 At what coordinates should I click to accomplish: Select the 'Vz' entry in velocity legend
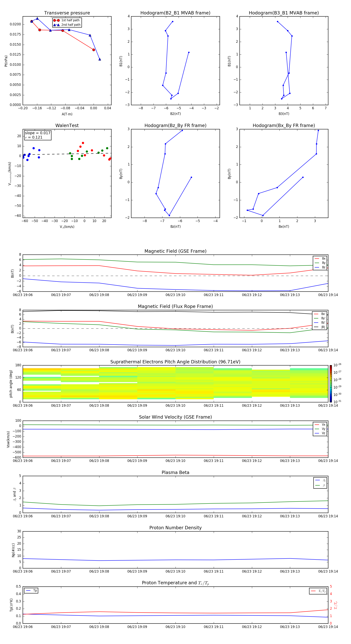[x=320, y=433]
